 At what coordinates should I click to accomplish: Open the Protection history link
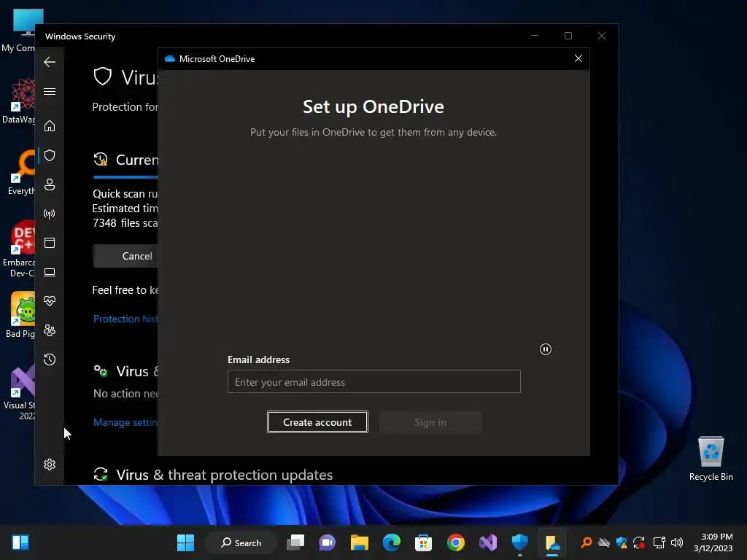(x=125, y=319)
